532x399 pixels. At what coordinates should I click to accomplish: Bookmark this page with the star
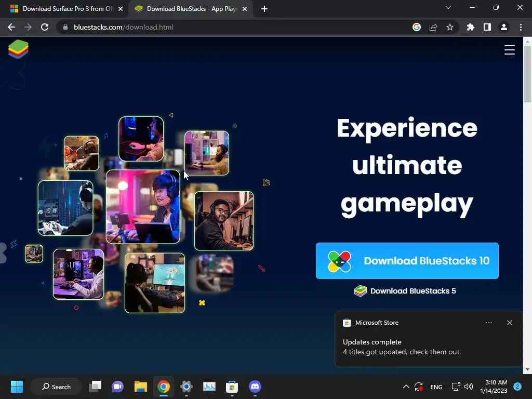[450, 27]
